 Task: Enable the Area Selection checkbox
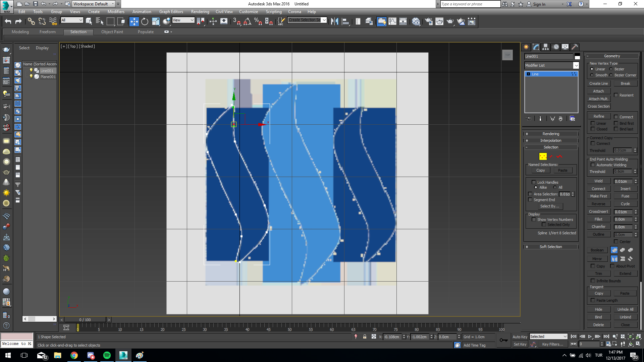pyautogui.click(x=530, y=194)
